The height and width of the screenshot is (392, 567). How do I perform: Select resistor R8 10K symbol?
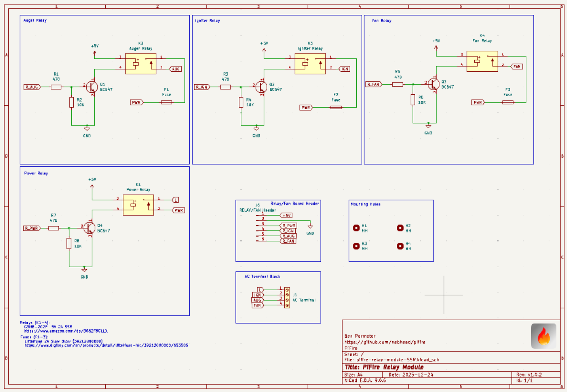69,244
